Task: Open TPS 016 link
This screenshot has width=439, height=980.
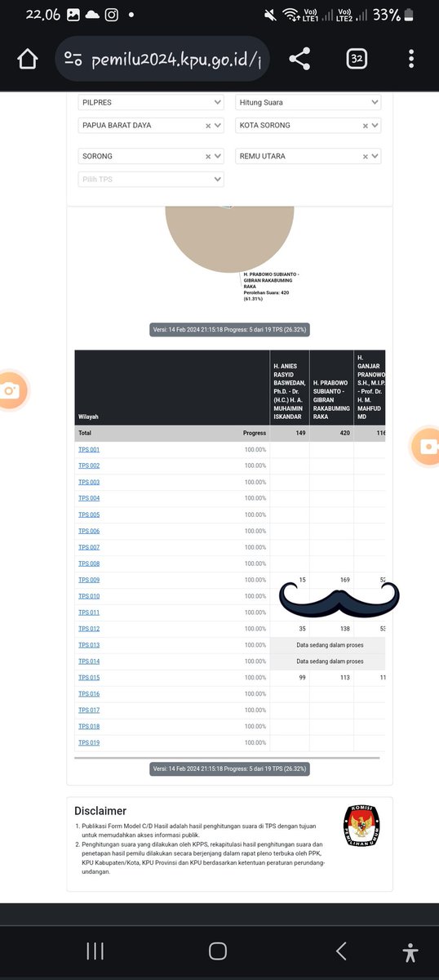Action: click(89, 694)
